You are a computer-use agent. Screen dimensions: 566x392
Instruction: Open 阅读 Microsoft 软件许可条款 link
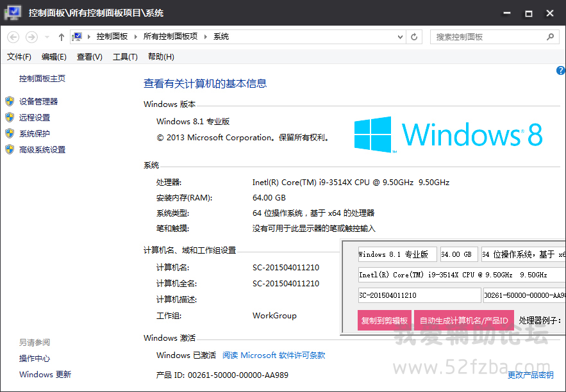coord(274,355)
